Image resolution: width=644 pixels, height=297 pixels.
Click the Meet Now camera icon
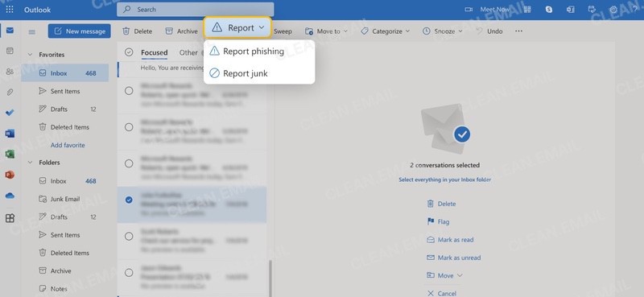tap(469, 10)
